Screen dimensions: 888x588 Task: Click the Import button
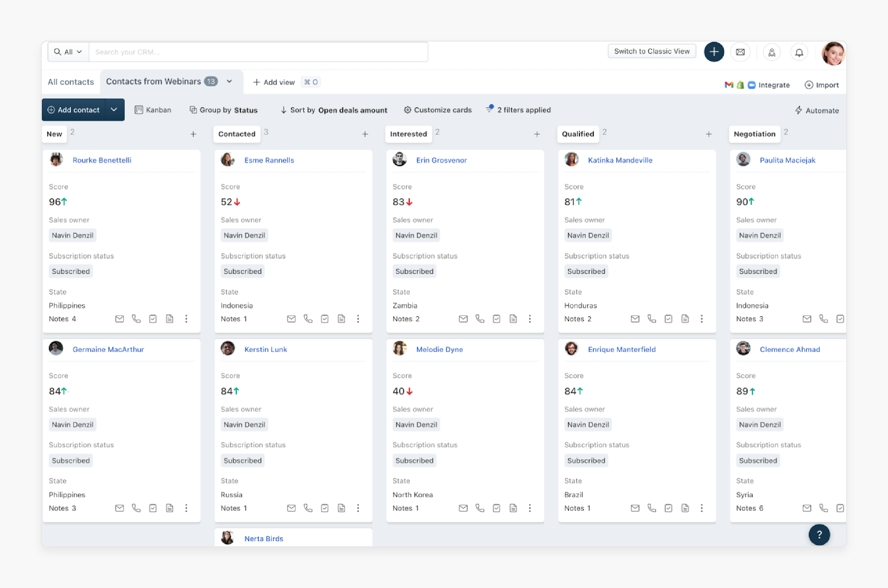[x=821, y=85]
